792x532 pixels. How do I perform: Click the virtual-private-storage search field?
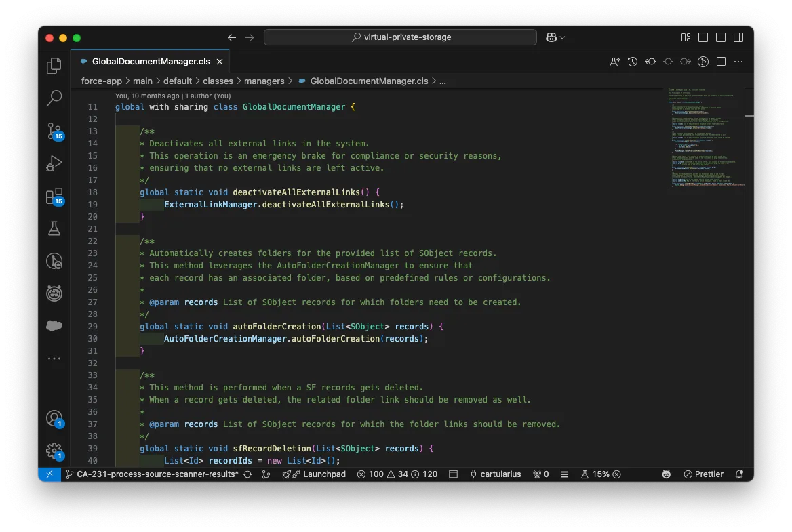tap(400, 37)
